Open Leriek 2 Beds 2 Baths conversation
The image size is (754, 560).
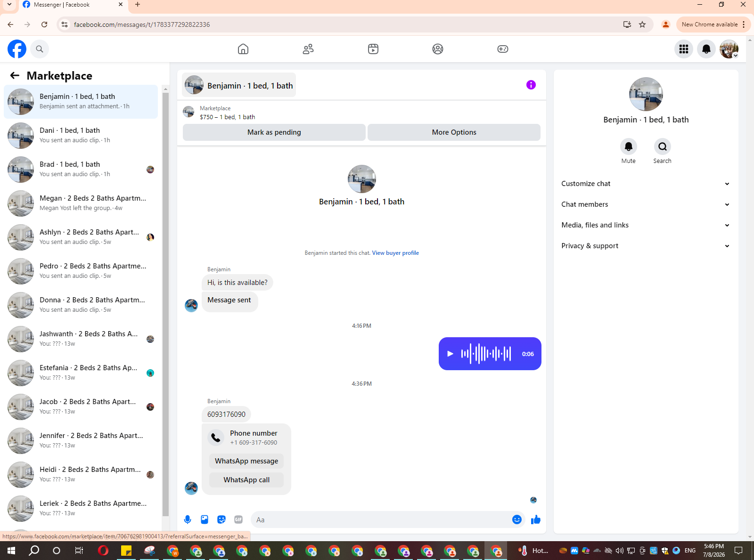point(81,508)
